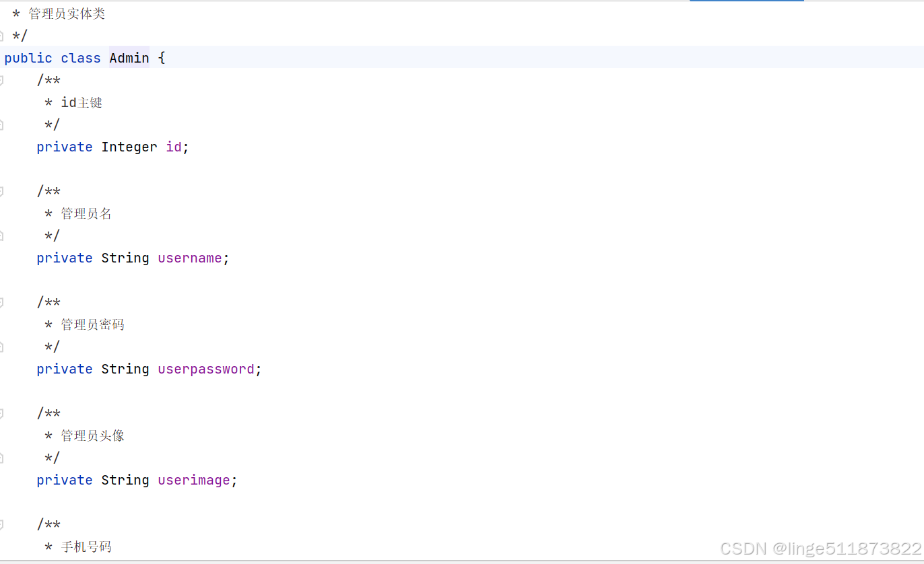The height and width of the screenshot is (564, 924).
Task: Click the '/**' opener above 管理员头像 comment
Action: coord(48,413)
